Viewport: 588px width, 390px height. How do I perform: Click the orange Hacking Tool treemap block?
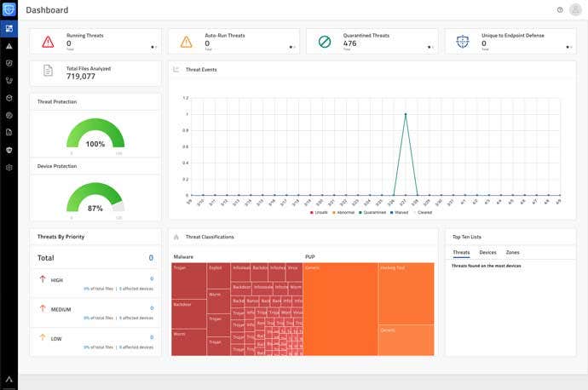(x=406, y=293)
